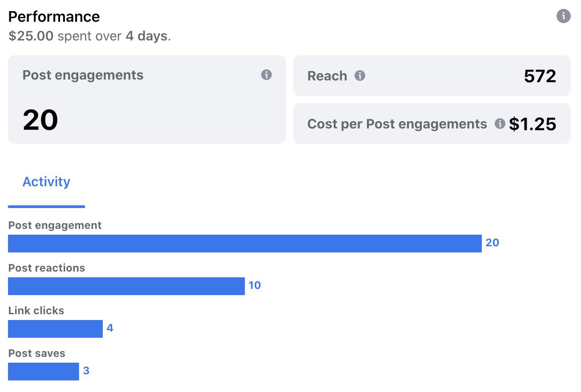The height and width of the screenshot is (392, 581).
Task: Click the Link clicks bar
Action: point(55,329)
